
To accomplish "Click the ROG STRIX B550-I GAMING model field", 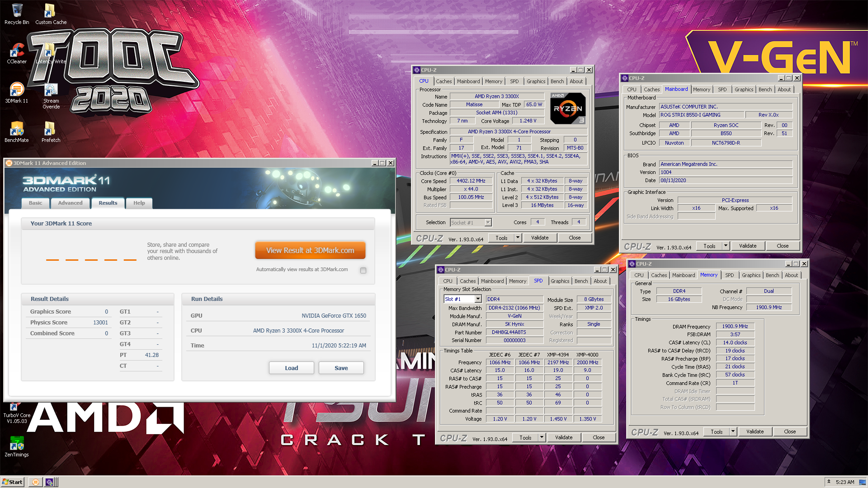I will [x=701, y=115].
